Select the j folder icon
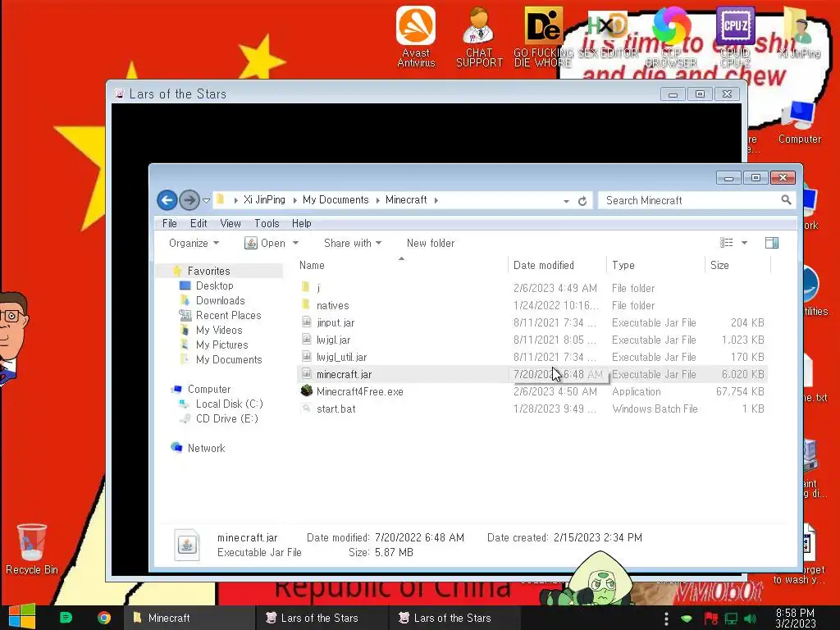840x630 pixels. tap(306, 287)
